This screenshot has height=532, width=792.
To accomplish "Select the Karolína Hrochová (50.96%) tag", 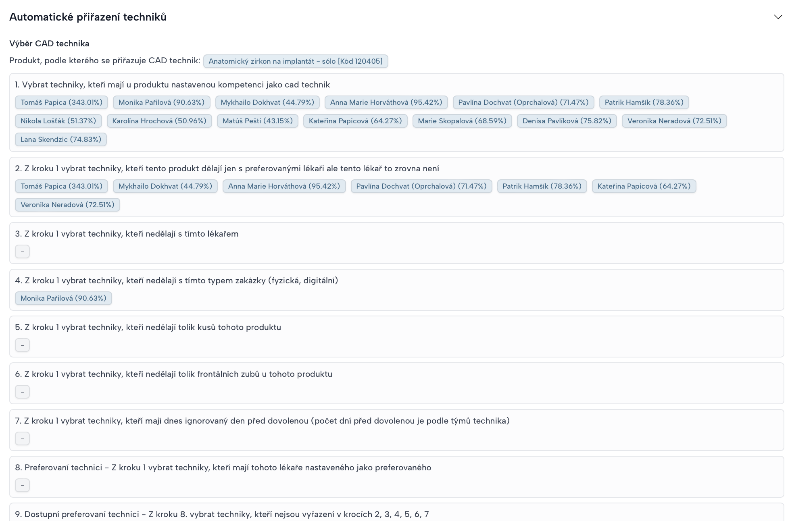I will click(159, 121).
